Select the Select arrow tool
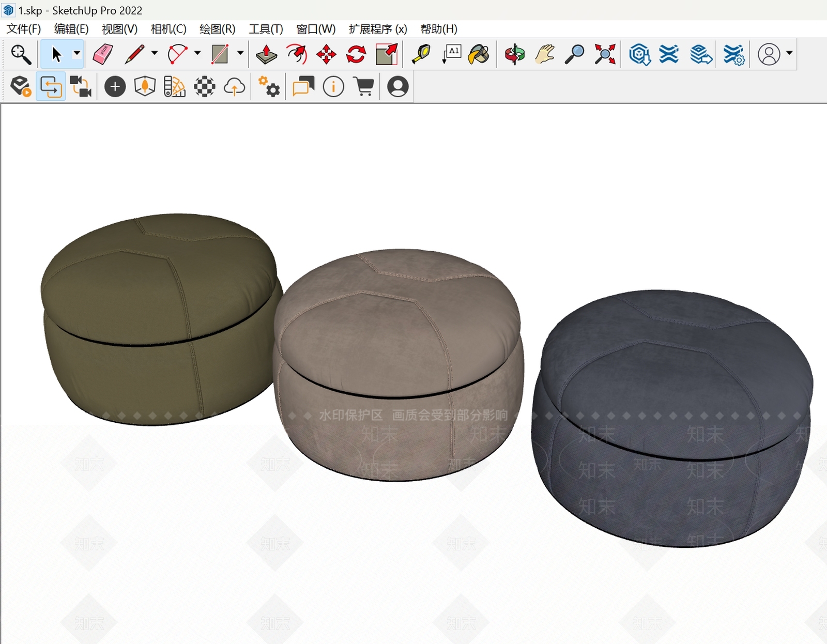This screenshot has height=644, width=827. point(56,54)
